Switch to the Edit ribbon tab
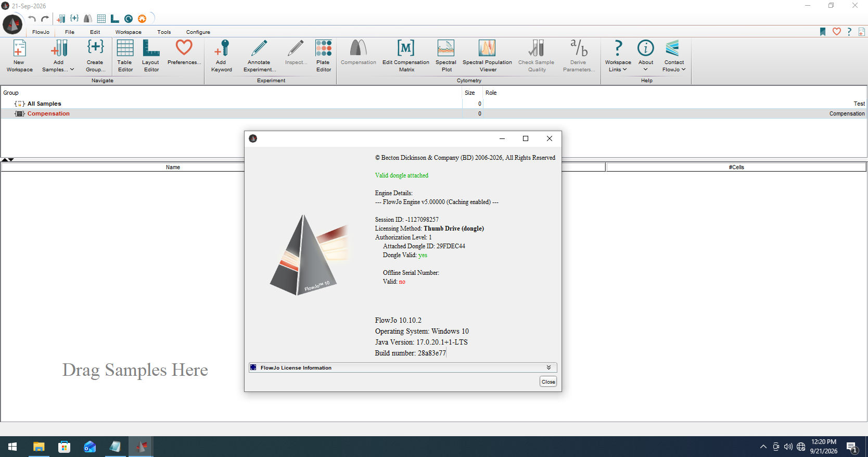The height and width of the screenshot is (457, 868). click(95, 32)
